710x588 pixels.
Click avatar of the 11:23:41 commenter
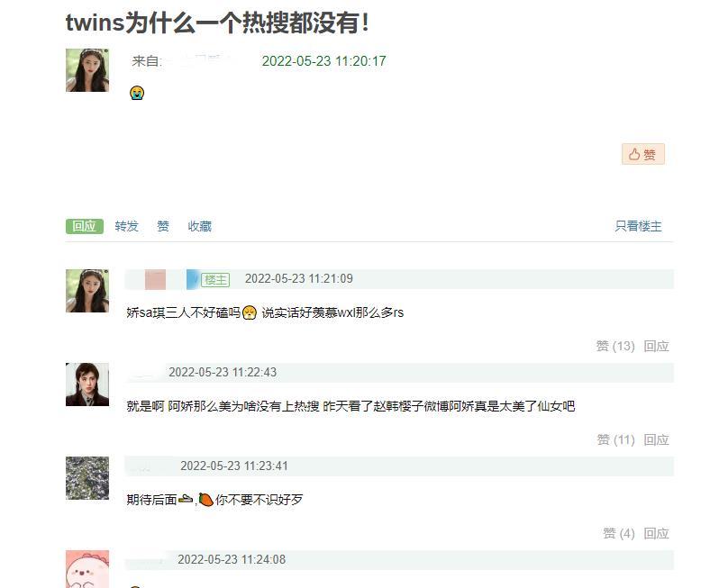pos(87,478)
